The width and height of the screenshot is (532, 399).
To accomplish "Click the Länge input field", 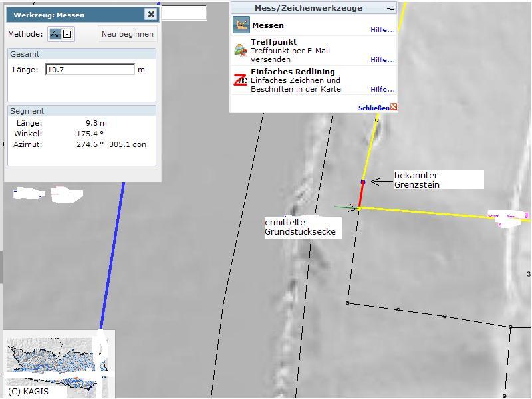I will pos(90,70).
